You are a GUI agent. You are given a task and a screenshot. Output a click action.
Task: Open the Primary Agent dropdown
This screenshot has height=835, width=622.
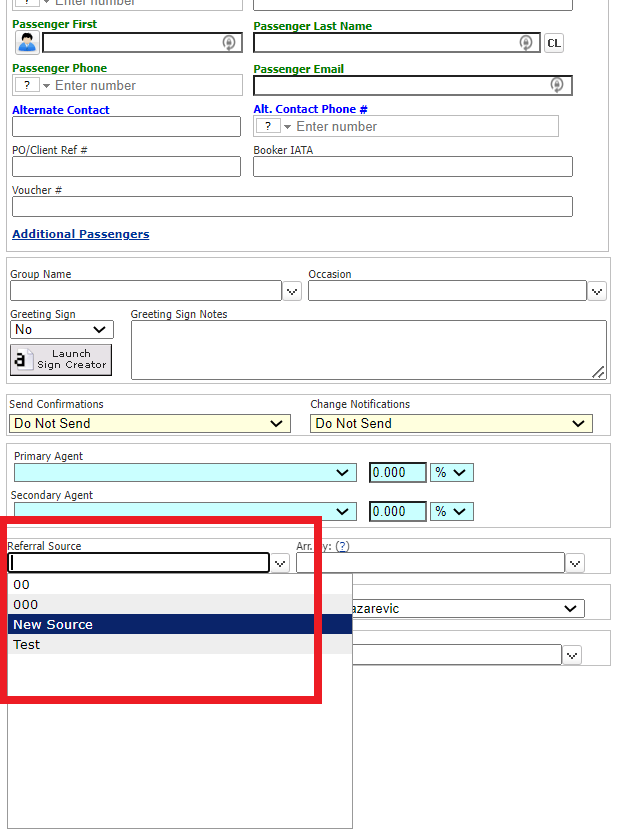(x=184, y=473)
